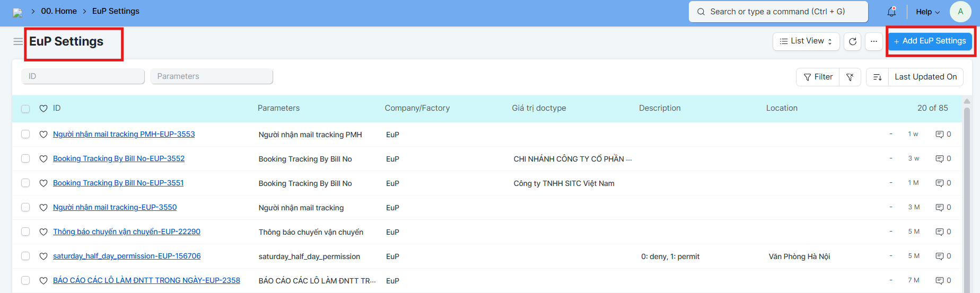Click the Parameters filter input field

[x=212, y=76]
